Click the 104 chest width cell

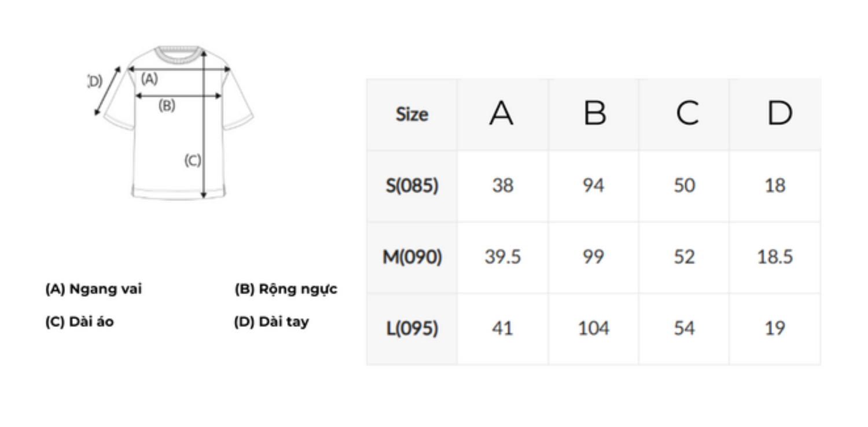click(594, 329)
